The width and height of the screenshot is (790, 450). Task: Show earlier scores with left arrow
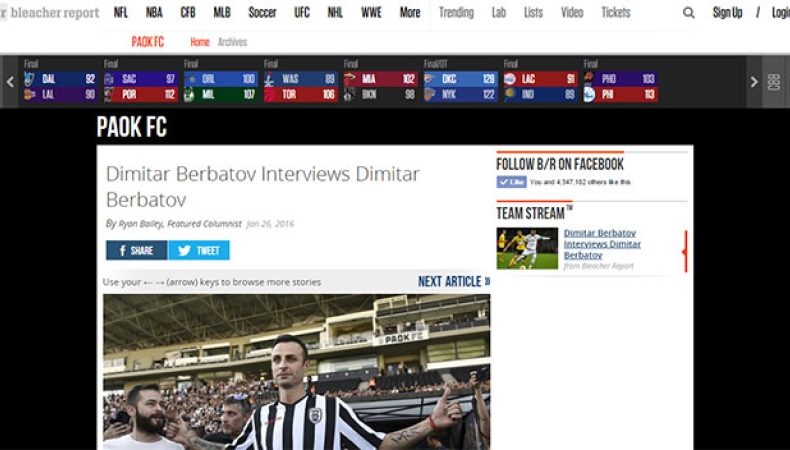tap(10, 82)
